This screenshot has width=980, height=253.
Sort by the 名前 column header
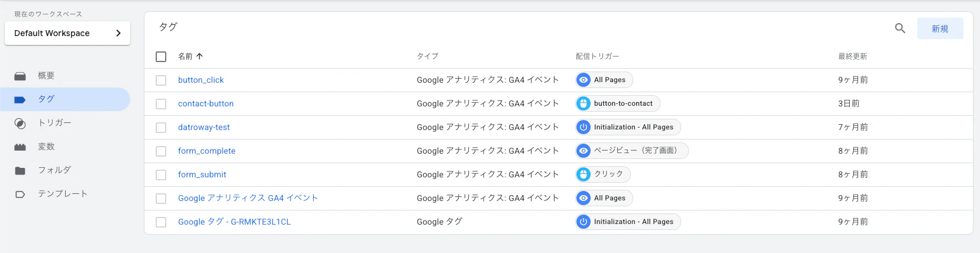[x=185, y=56]
